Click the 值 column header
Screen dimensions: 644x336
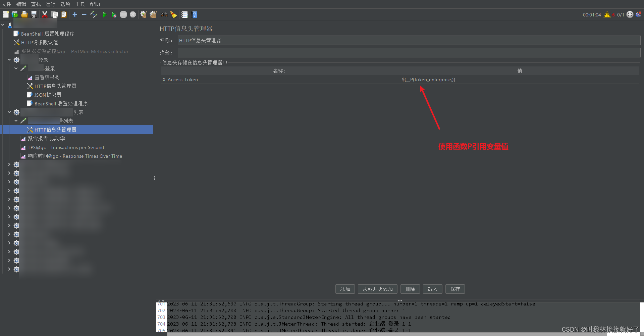[520, 71]
